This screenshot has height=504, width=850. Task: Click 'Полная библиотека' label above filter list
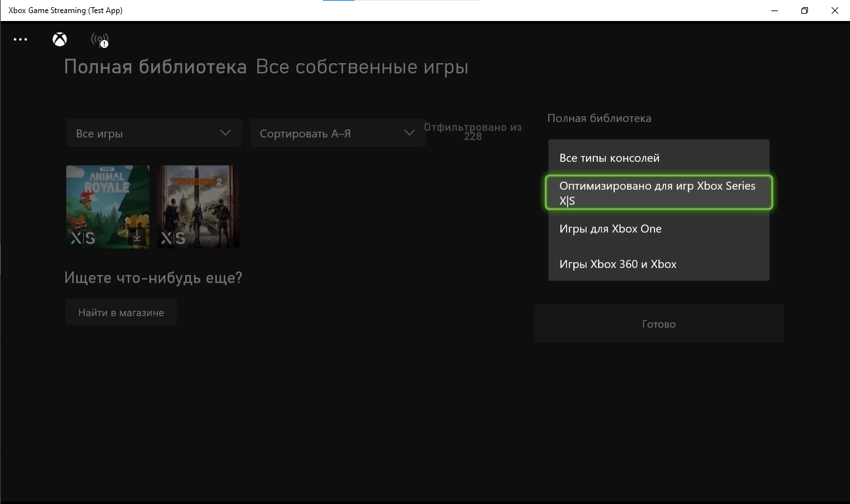tap(599, 118)
